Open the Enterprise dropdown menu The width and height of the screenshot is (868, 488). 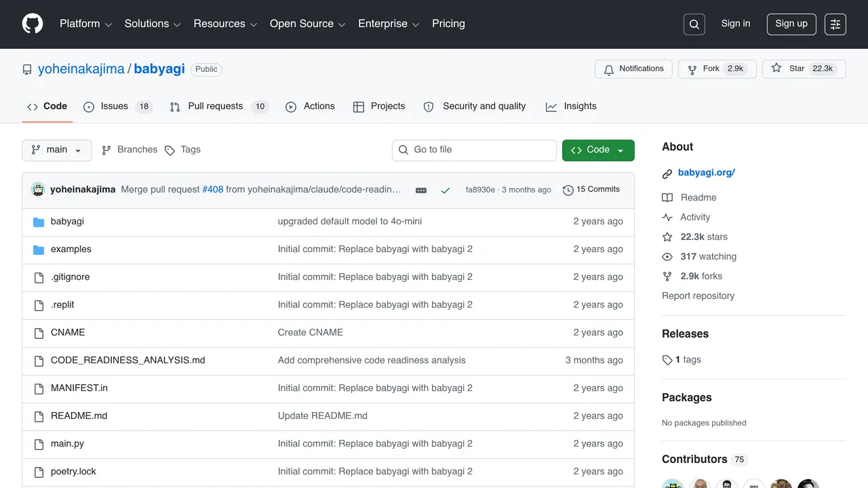click(389, 24)
